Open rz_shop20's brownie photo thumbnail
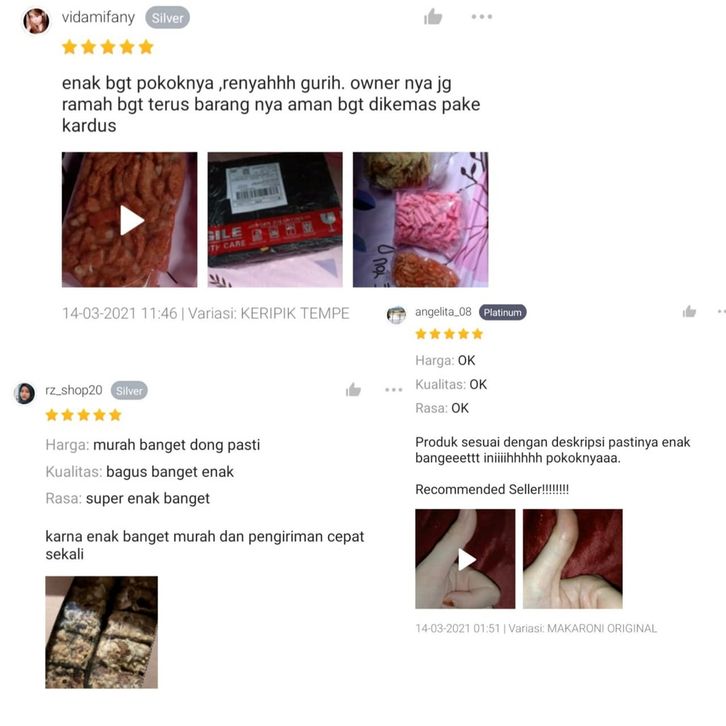Image resolution: width=726 pixels, height=726 pixels. 101,632
